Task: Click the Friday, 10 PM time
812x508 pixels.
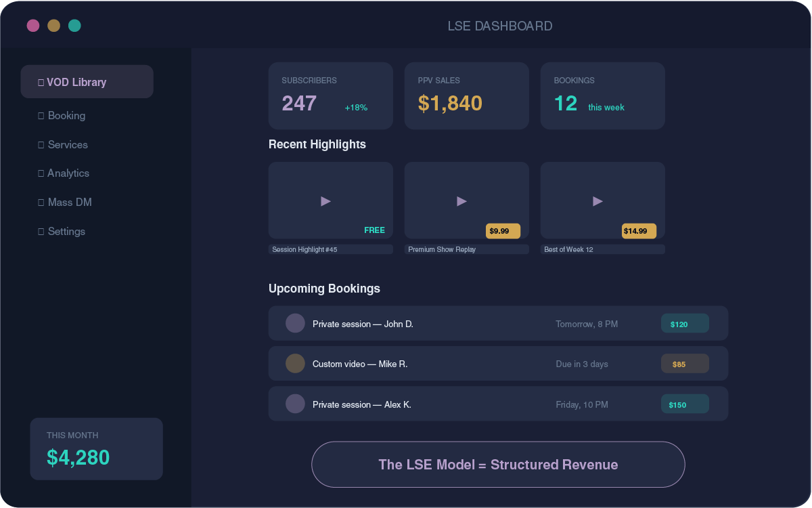Action: (582, 404)
